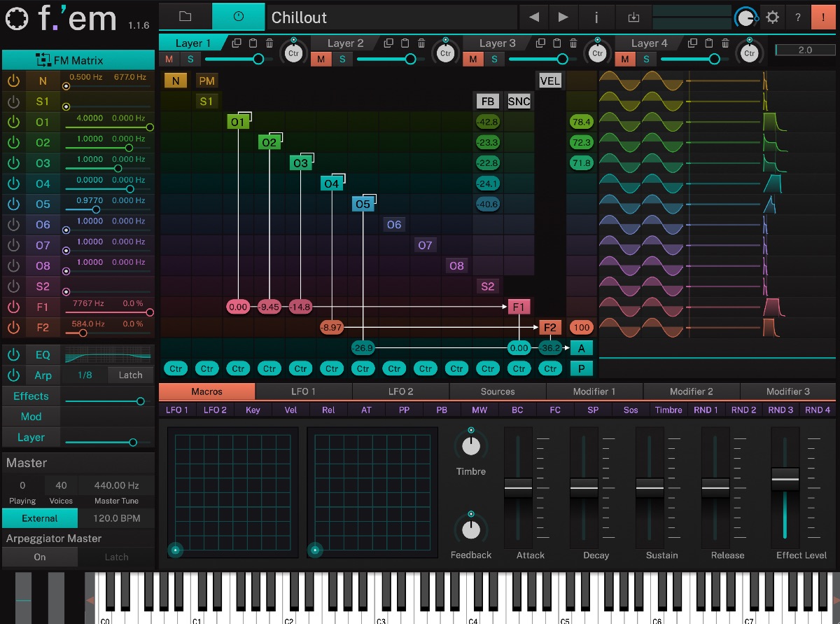Viewport: 840px width, 624px height.
Task: Open the Modifier 2 tab
Action: (x=691, y=391)
